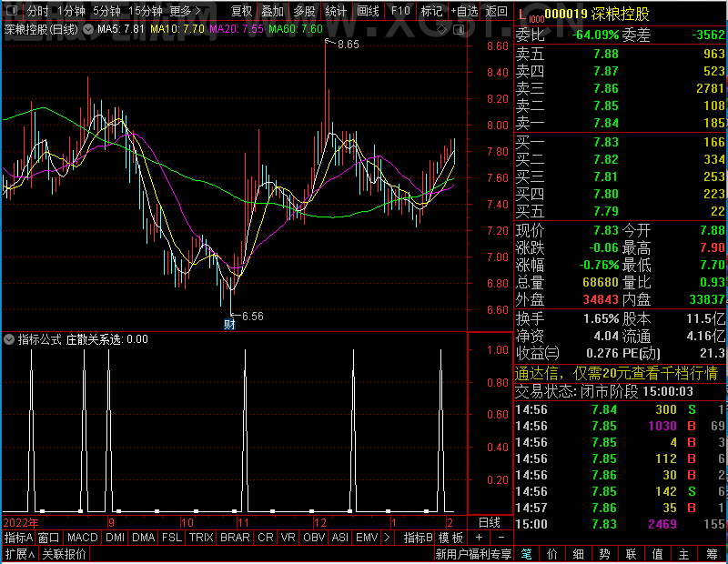Viewport: 728px width, 564px height.
Task: Switch to the 势 trend tab
Action: point(604,554)
